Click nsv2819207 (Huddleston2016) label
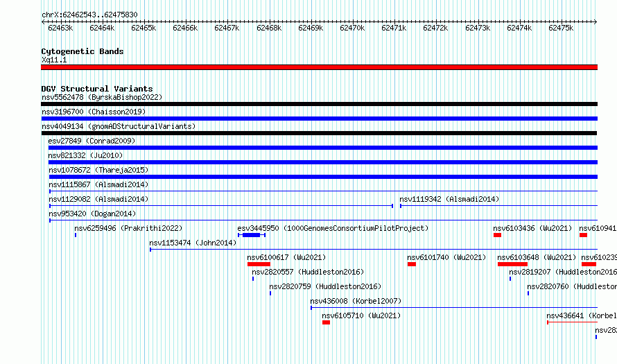The image size is (617, 364). coord(563,272)
